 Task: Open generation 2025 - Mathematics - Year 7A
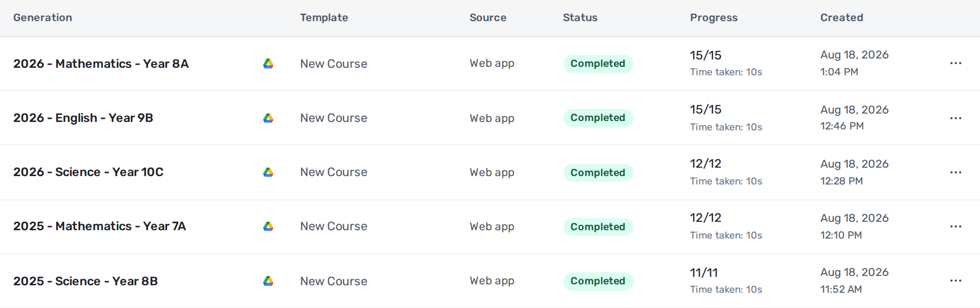tap(100, 226)
